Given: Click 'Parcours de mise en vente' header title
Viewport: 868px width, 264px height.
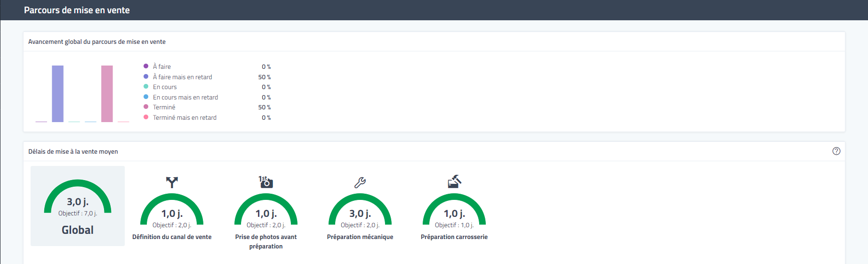Looking at the screenshot, I should pyautogui.click(x=77, y=10).
